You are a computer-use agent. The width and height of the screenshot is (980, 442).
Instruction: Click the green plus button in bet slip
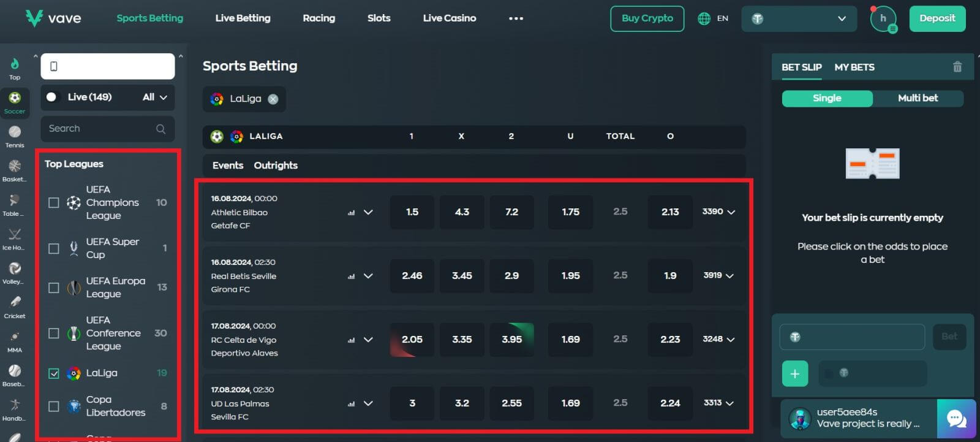tap(794, 374)
